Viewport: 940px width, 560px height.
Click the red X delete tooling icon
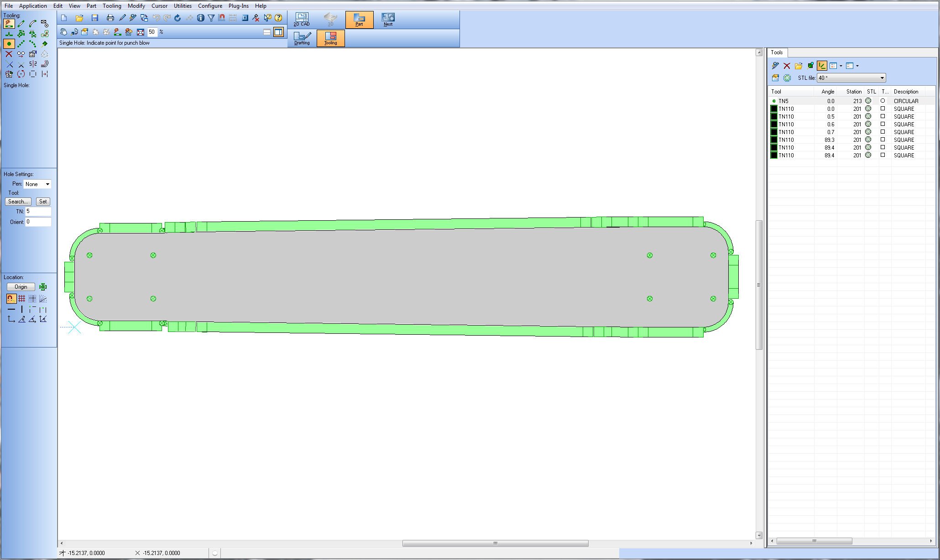pyautogui.click(x=9, y=54)
